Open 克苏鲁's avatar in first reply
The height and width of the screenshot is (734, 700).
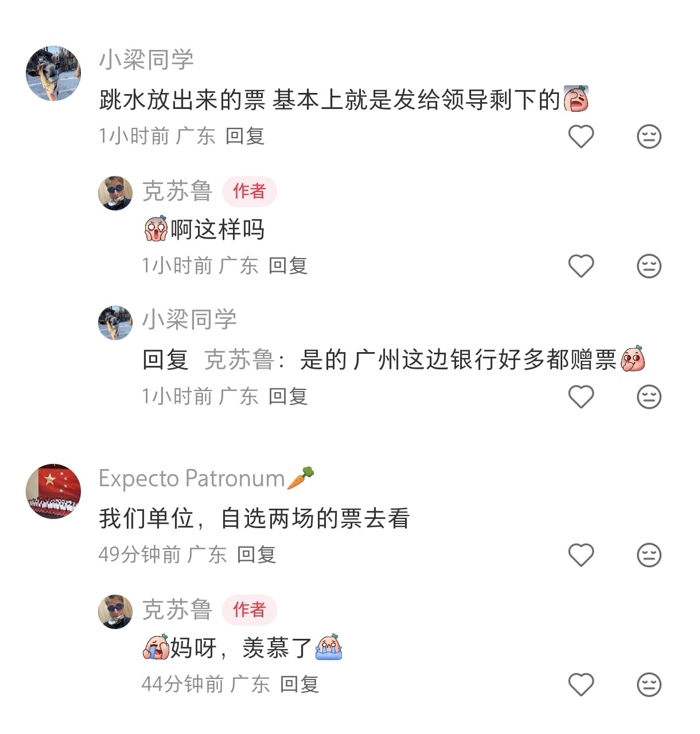point(115,193)
